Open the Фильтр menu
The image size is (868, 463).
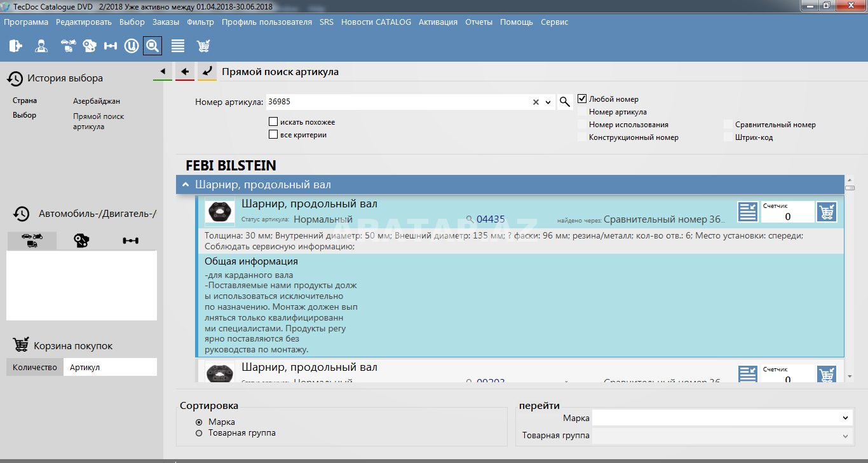(x=201, y=22)
